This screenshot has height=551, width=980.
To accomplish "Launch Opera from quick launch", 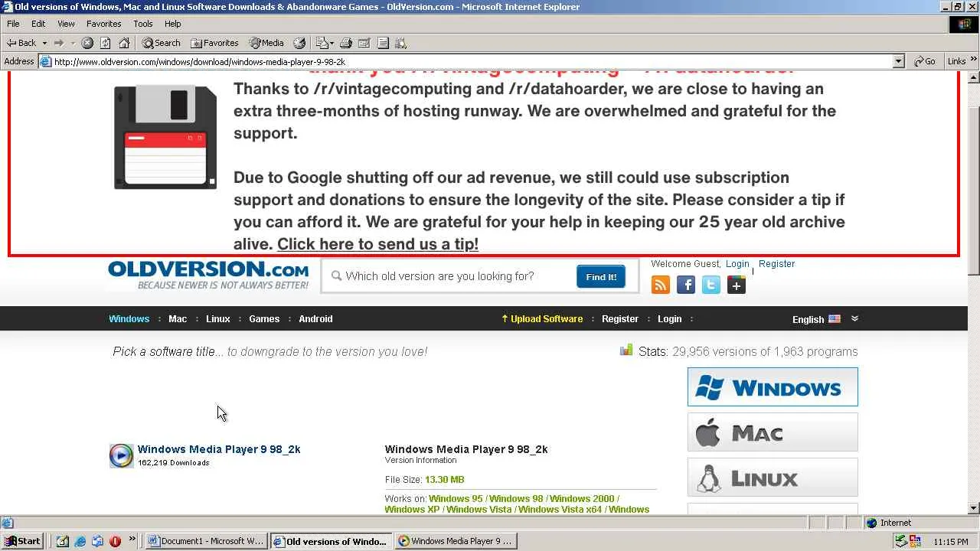I will (115, 541).
